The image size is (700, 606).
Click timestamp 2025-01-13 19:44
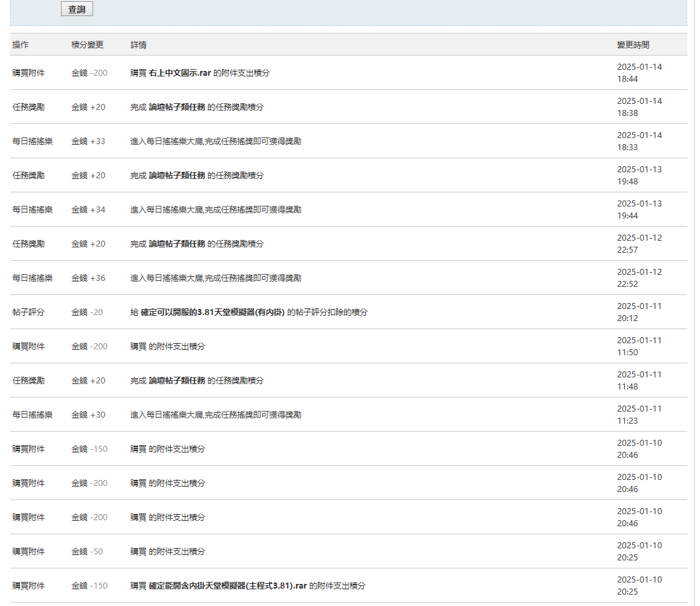639,210
